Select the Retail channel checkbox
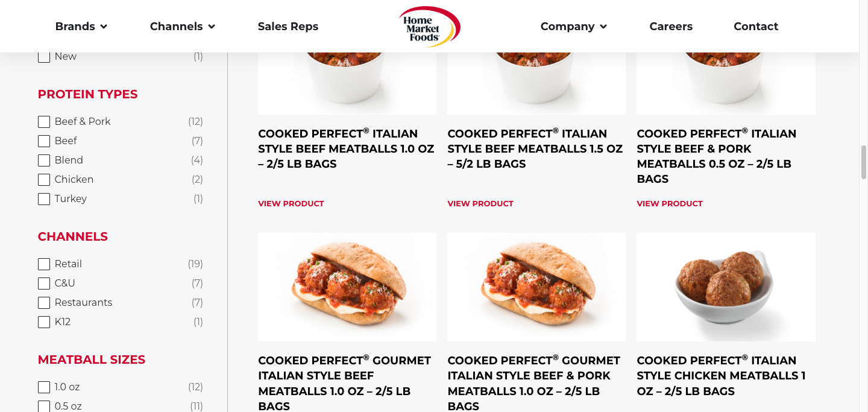 point(44,264)
